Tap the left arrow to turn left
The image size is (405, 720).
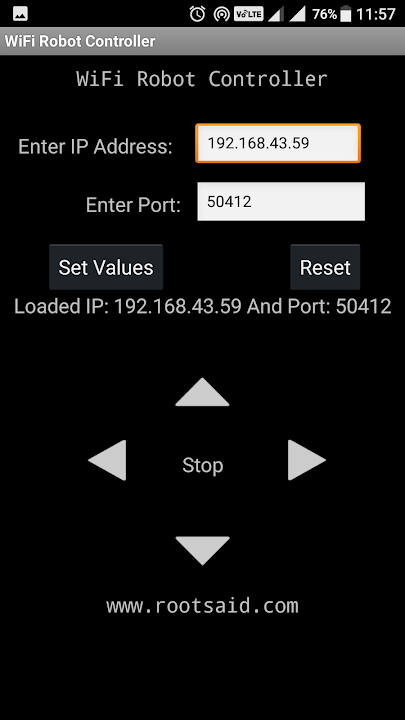[x=107, y=460]
